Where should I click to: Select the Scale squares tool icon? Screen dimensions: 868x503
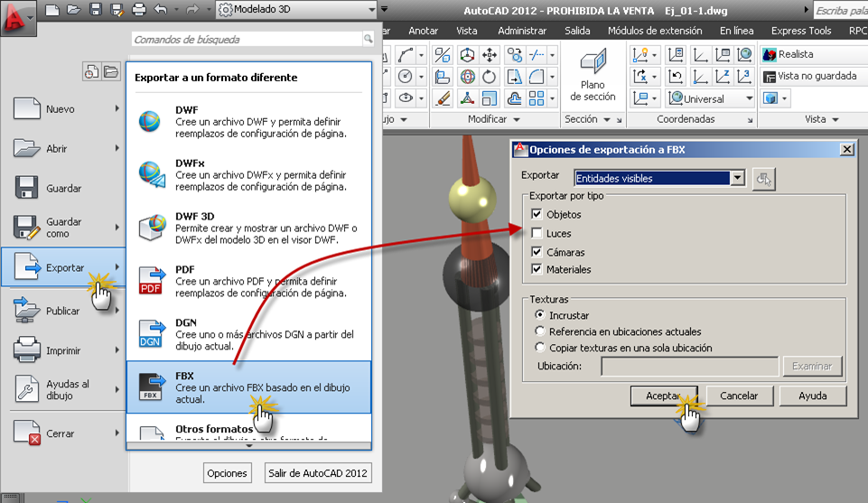tap(490, 98)
